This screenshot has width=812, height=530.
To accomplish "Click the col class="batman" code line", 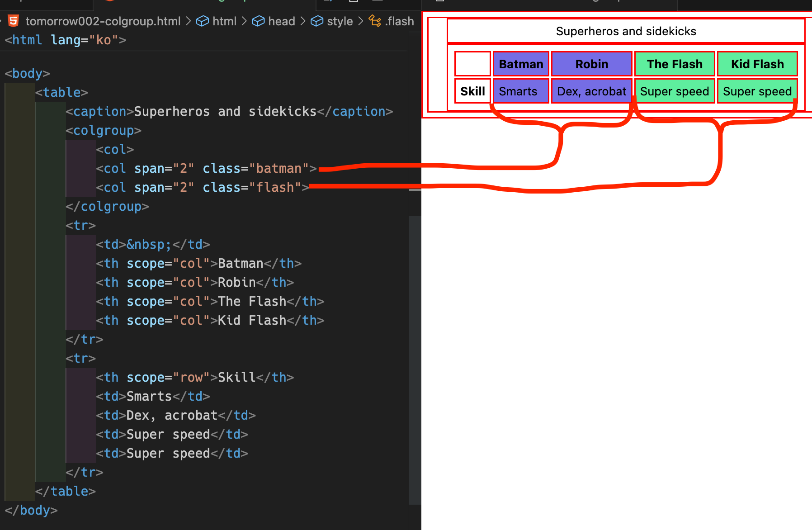I will click(207, 168).
